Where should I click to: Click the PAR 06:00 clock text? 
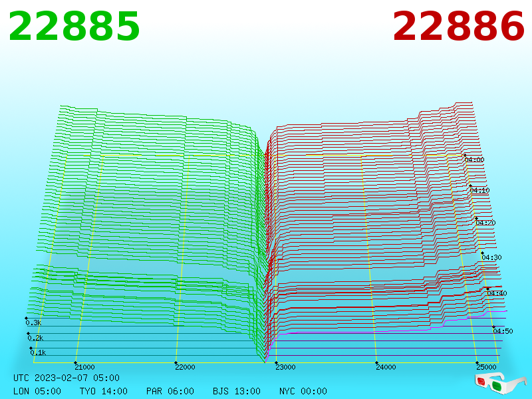coord(170,391)
